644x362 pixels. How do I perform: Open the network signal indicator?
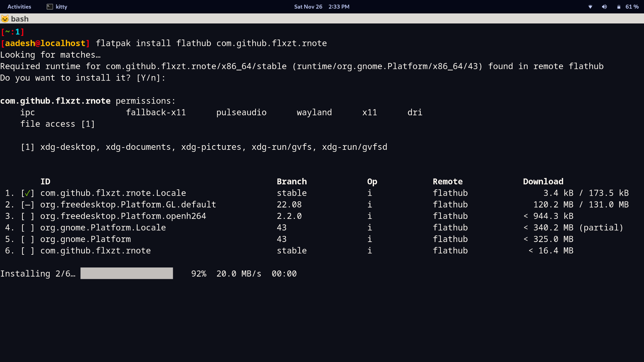click(x=590, y=7)
